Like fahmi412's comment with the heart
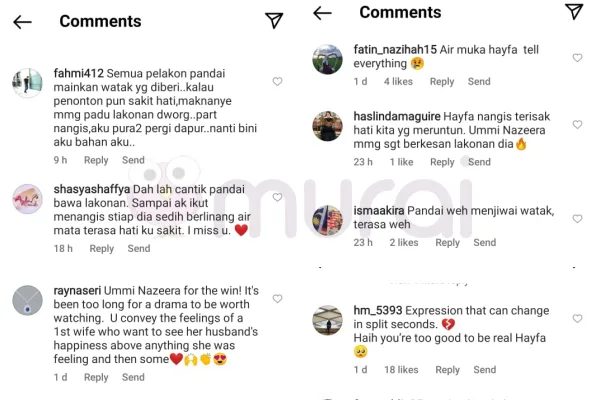The image size is (600, 400). (x=277, y=82)
